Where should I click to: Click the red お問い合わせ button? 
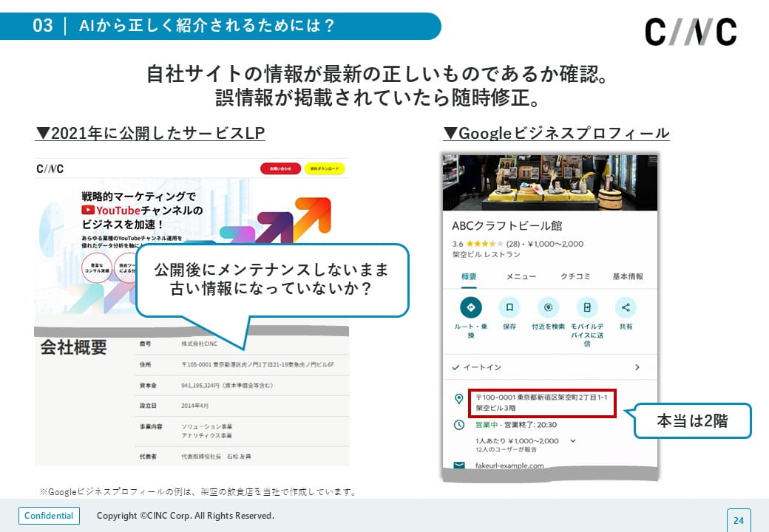click(x=280, y=168)
